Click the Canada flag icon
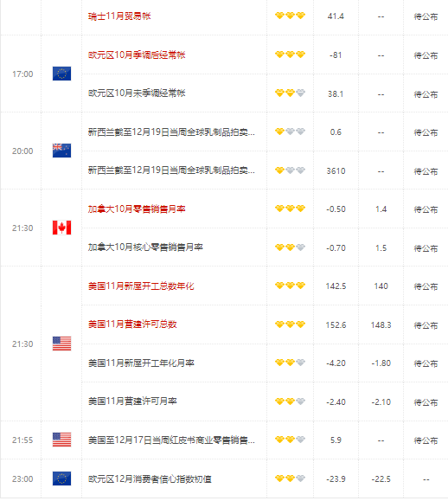The image size is (448, 501). (x=61, y=228)
